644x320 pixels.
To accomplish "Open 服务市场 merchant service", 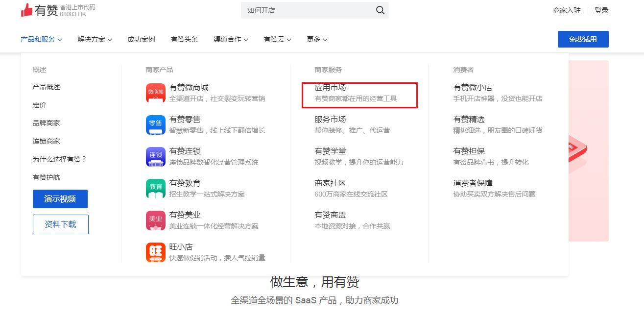I will coord(330,119).
